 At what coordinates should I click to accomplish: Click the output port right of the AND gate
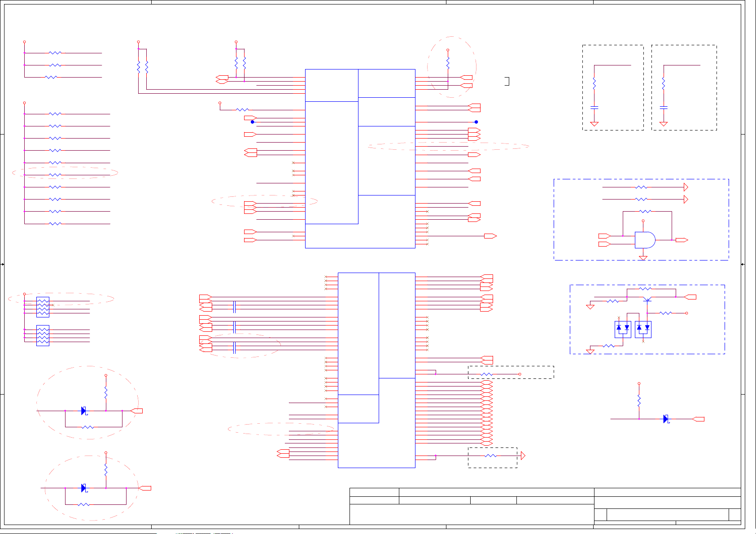coord(682,240)
